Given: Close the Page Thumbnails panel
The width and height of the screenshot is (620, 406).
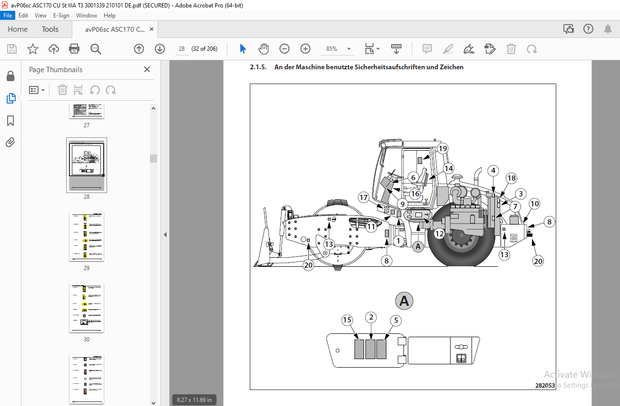Looking at the screenshot, I should (147, 70).
